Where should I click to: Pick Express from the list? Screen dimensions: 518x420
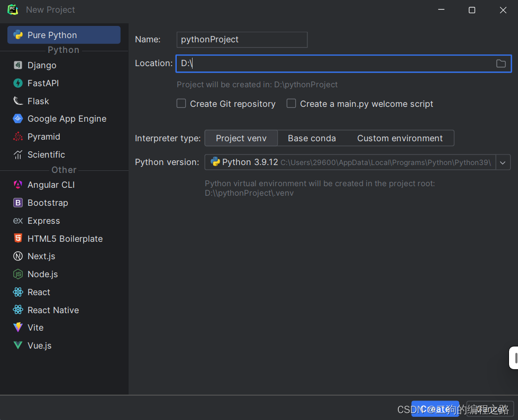click(64, 221)
